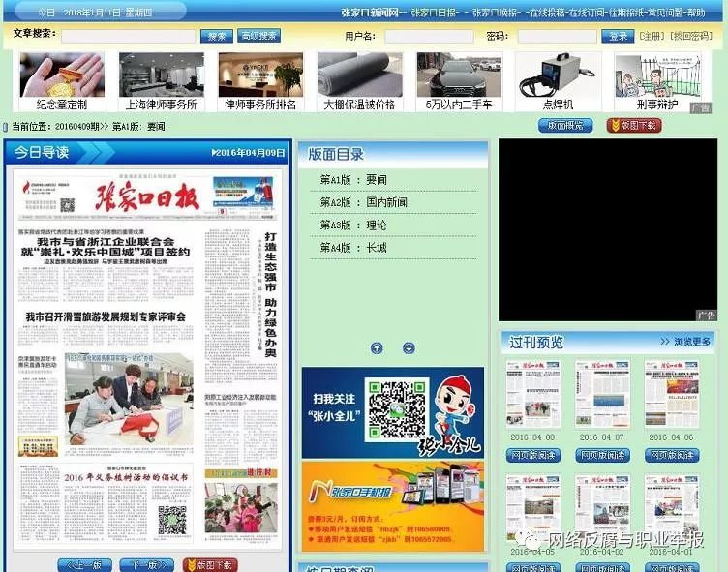Focus the 密码 input field
This screenshot has height=572, width=728.
[558, 36]
